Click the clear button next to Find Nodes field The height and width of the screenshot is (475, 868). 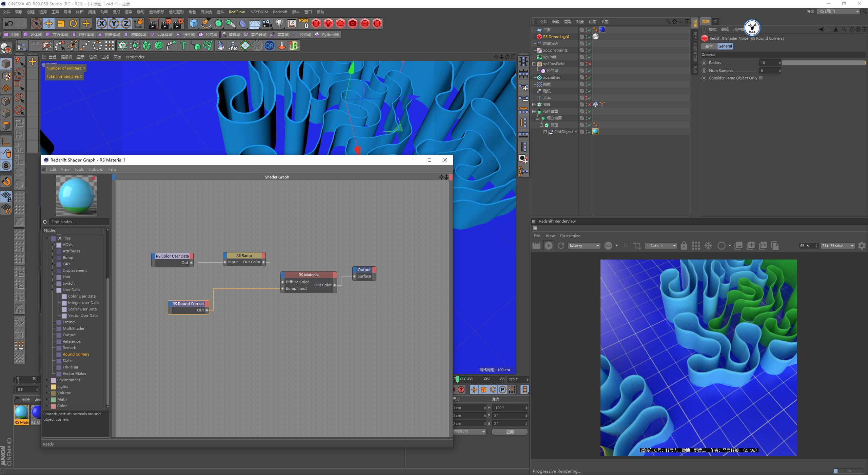coord(45,222)
